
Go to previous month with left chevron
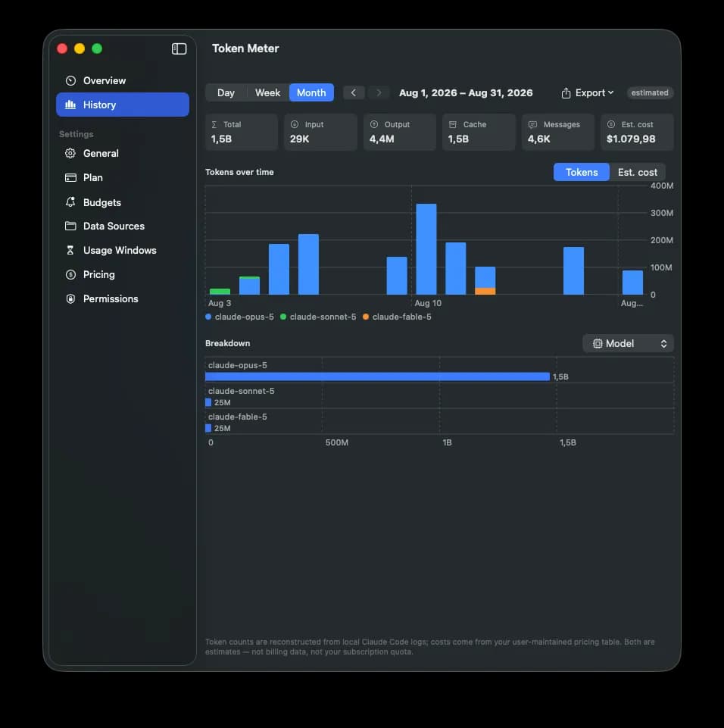coord(354,93)
